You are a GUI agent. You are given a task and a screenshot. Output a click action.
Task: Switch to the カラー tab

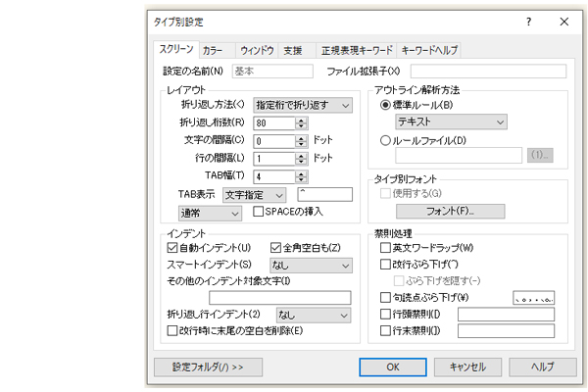(x=214, y=49)
